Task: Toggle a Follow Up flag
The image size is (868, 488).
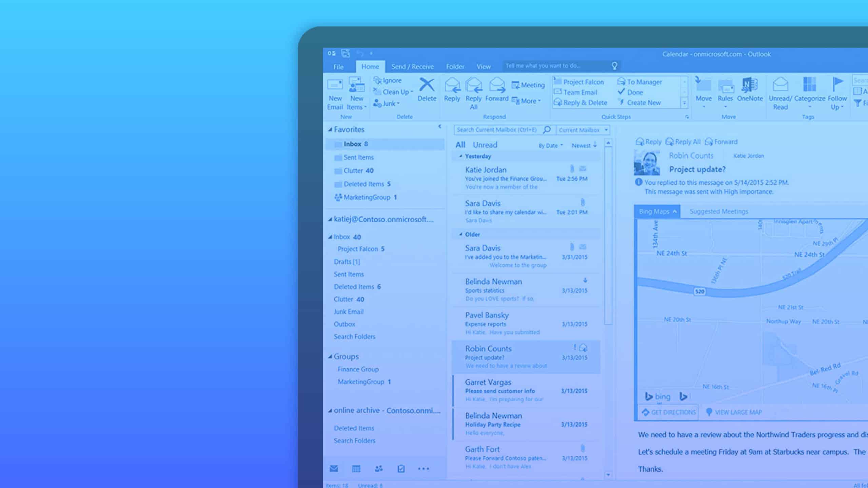Action: (837, 91)
